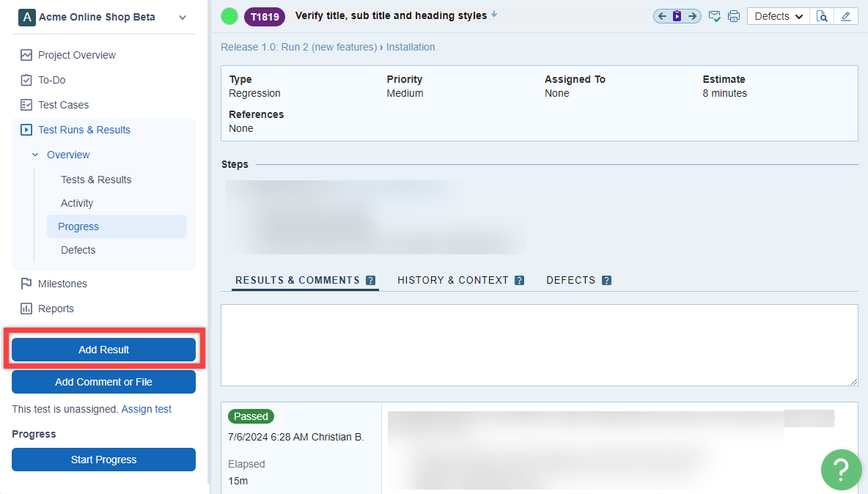The image size is (868, 494).
Task: Open the Defects dropdown menu
Action: [x=779, y=16]
